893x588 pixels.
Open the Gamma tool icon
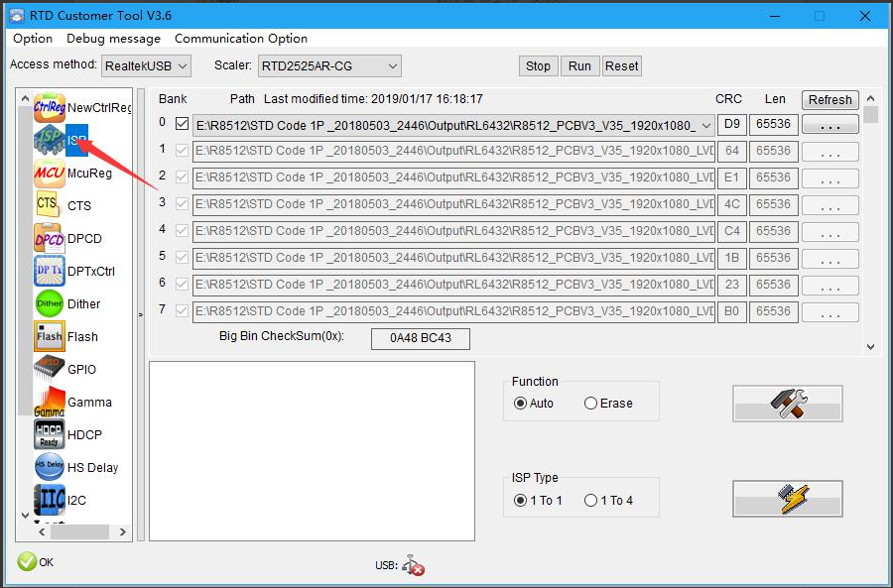(x=50, y=402)
